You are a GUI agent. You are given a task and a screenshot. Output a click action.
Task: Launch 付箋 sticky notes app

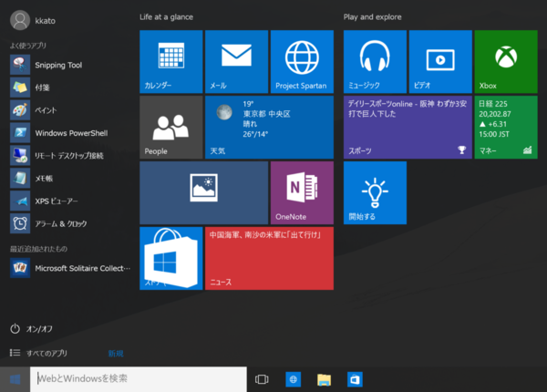point(70,88)
